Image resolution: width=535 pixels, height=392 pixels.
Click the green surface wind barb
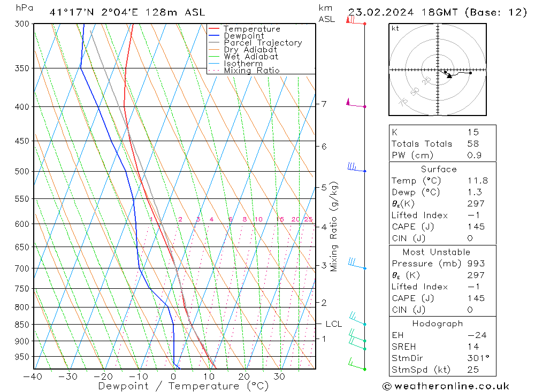[x=357, y=364]
